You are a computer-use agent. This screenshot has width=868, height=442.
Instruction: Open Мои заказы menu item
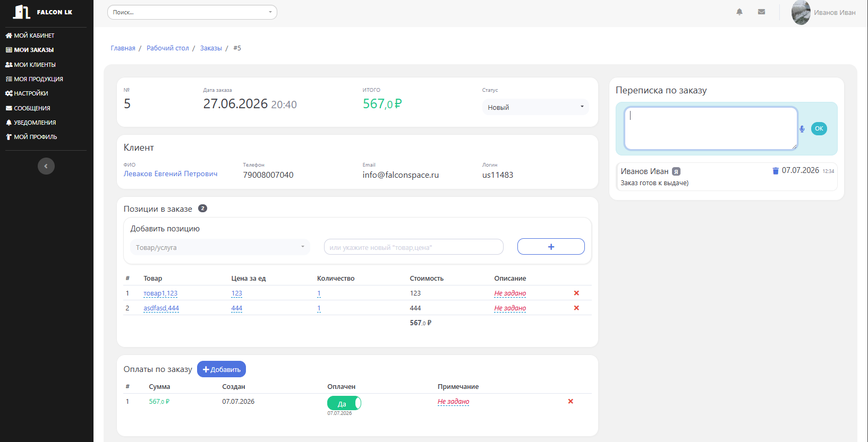click(x=30, y=50)
